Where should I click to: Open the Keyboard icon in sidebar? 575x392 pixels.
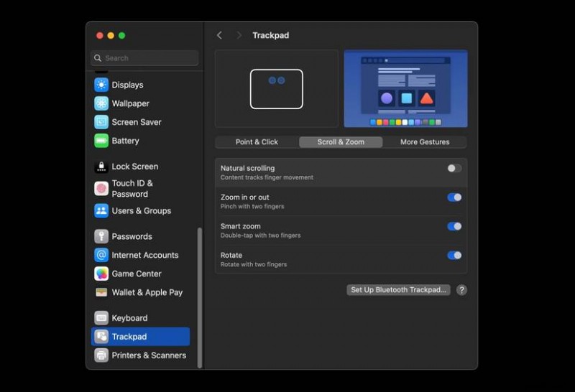pyautogui.click(x=101, y=318)
